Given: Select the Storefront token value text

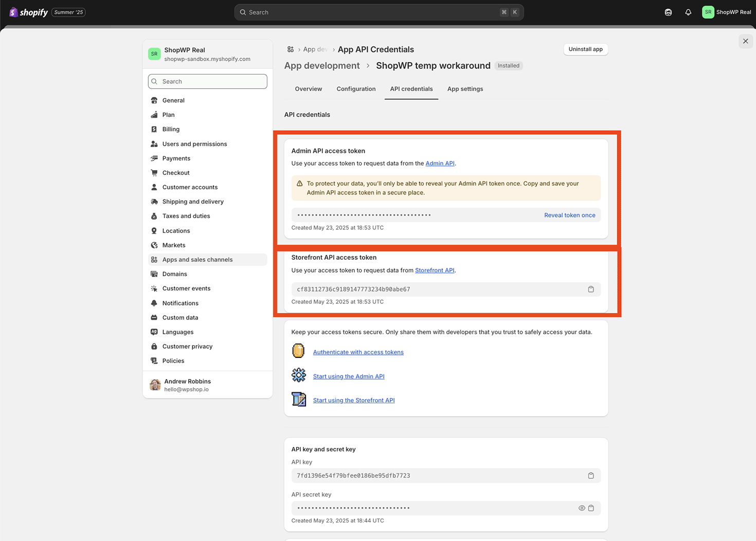Looking at the screenshot, I should click(353, 290).
